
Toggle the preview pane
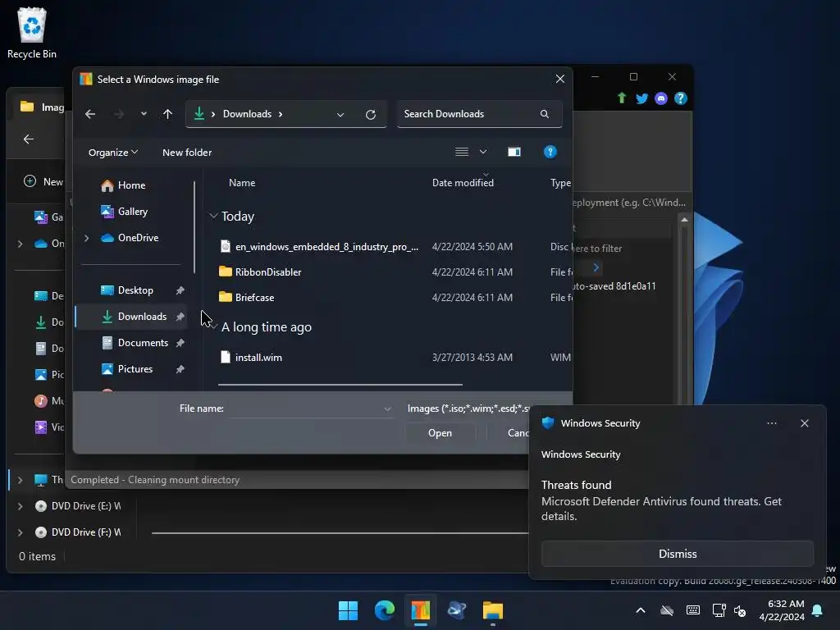coord(514,152)
